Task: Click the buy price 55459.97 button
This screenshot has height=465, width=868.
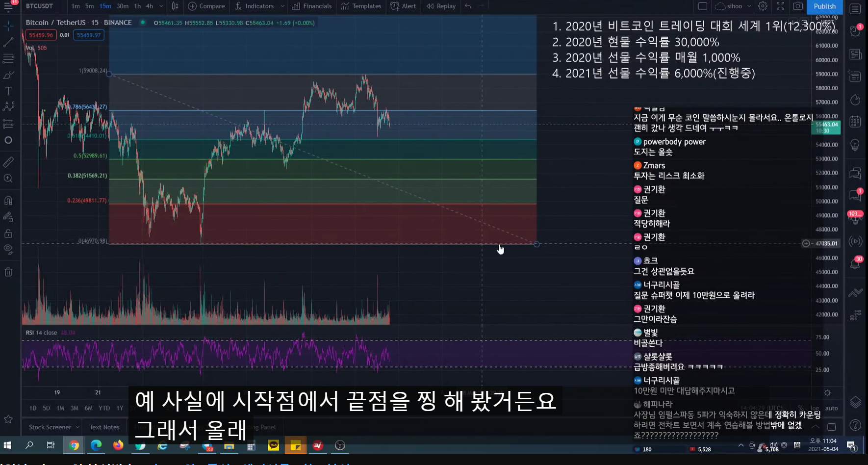Action: click(x=89, y=35)
